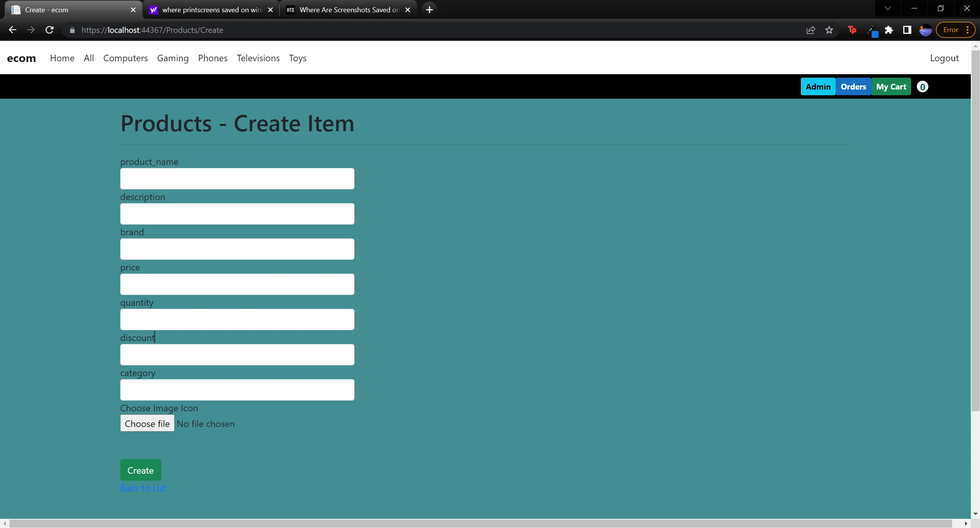Bookmark the page with the star icon
Image resolution: width=980 pixels, height=528 pixels.
point(829,30)
